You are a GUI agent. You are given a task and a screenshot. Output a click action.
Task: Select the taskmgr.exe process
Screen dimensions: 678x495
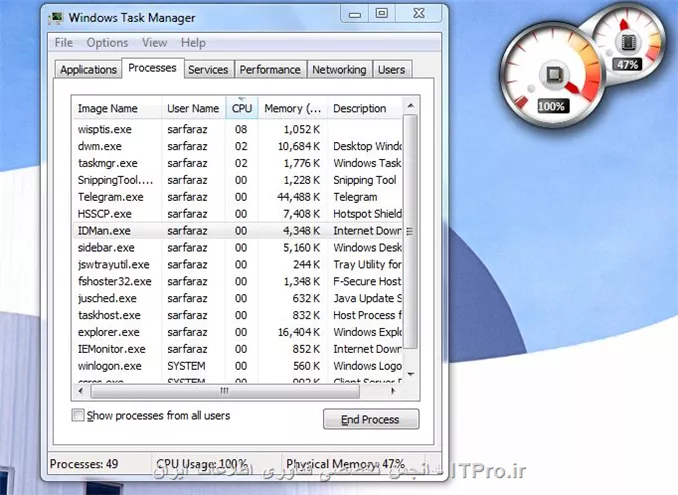237,163
